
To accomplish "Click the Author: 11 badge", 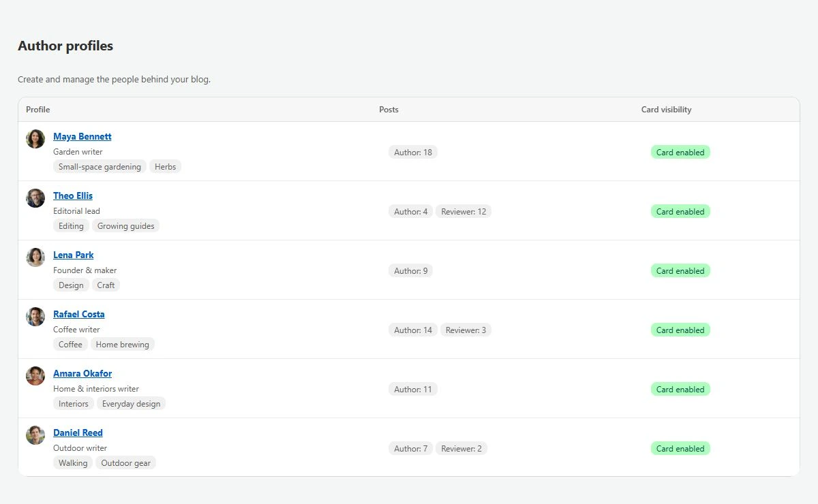I will coord(413,390).
